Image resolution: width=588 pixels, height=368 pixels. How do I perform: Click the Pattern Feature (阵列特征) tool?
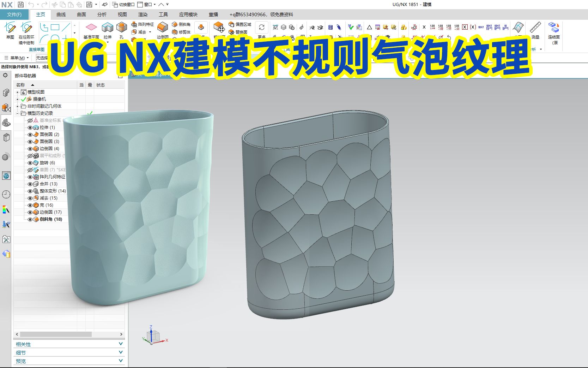tap(143, 24)
